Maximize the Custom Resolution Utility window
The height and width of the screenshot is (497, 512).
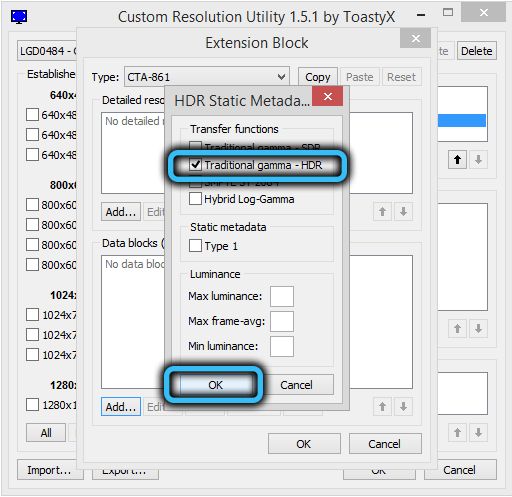coord(448,13)
